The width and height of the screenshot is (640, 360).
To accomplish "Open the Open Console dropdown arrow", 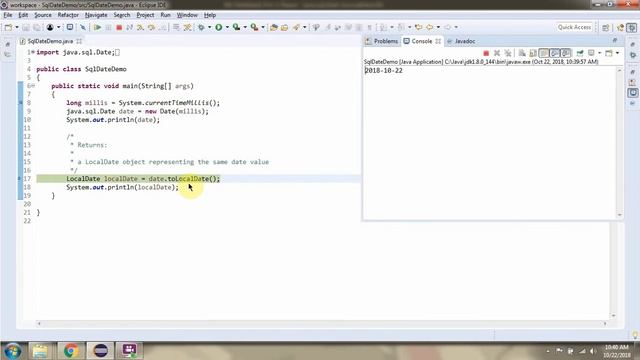I will 617,53.
